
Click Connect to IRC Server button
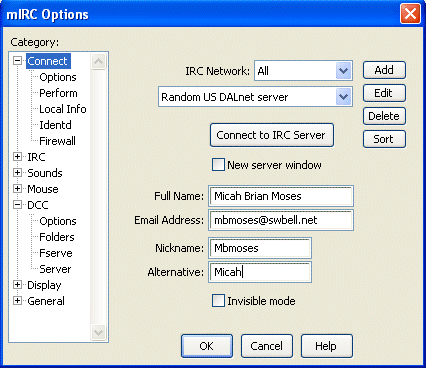(272, 135)
